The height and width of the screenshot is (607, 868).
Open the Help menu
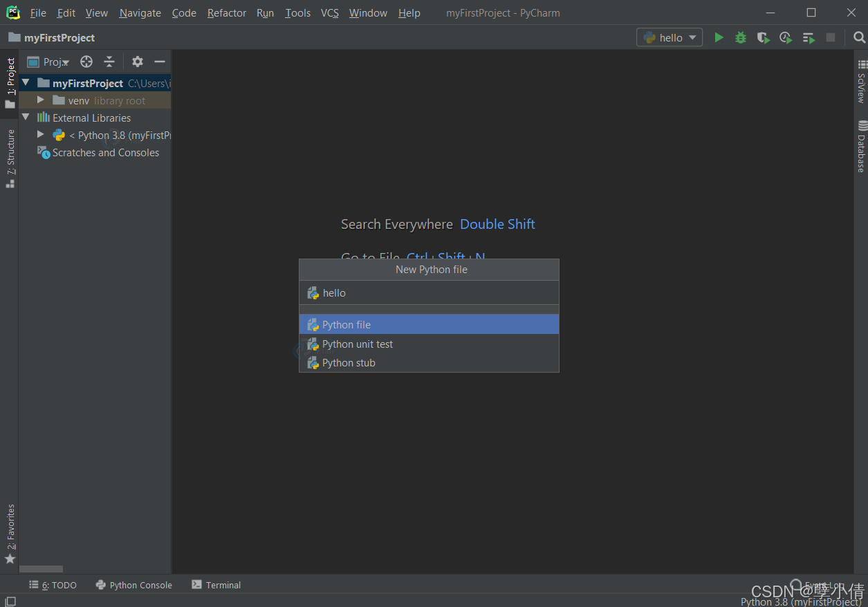pyautogui.click(x=409, y=13)
